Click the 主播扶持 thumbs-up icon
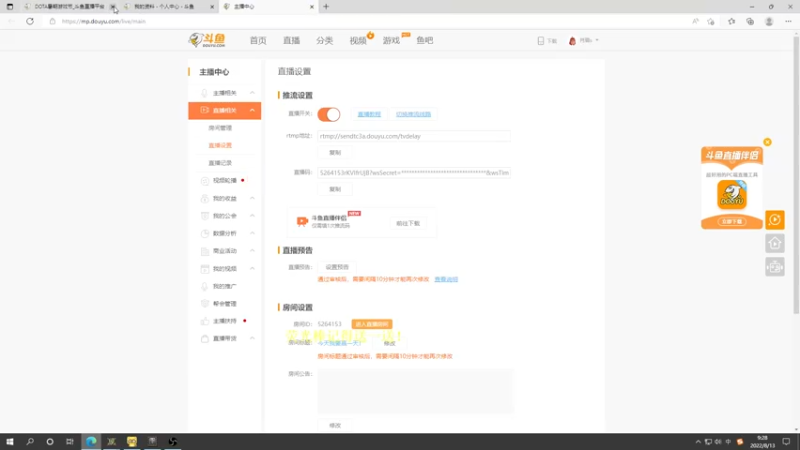This screenshot has height=450, width=800. [x=205, y=321]
